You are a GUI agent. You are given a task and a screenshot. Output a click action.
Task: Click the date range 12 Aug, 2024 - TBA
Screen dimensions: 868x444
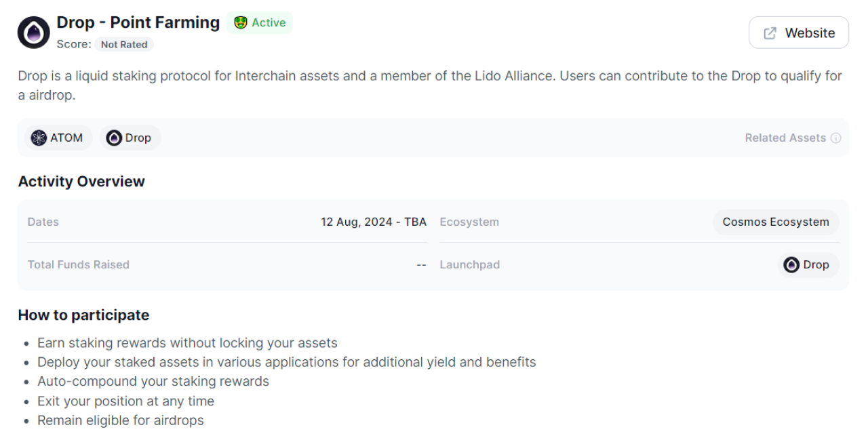pos(374,222)
